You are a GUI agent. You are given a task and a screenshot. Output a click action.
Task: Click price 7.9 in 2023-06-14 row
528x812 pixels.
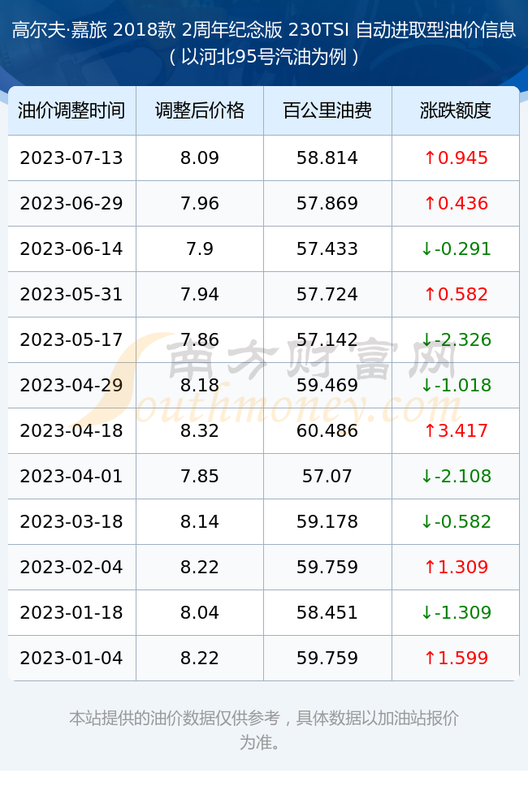200,249
